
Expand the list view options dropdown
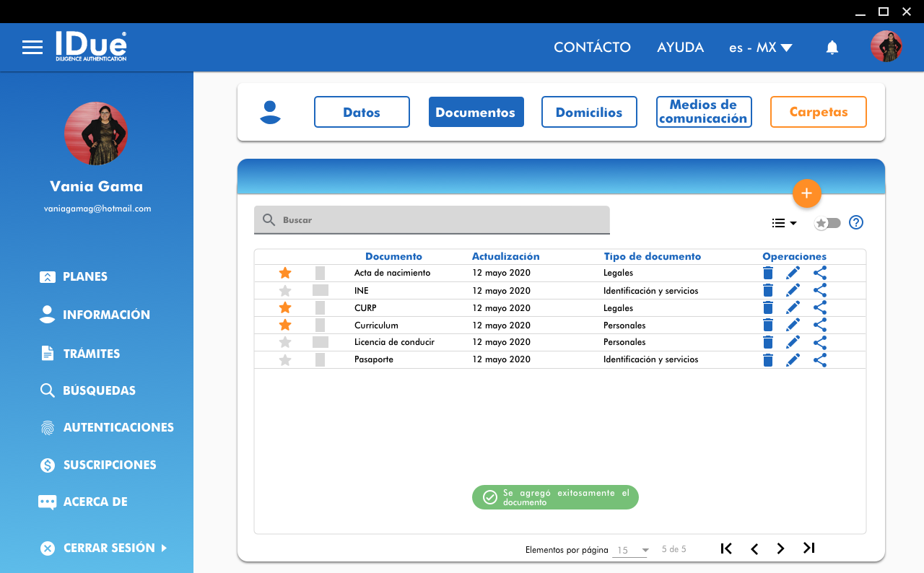[784, 223]
